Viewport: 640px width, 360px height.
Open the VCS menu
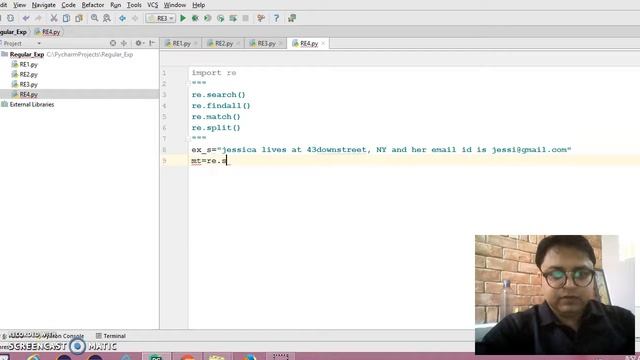152,5
